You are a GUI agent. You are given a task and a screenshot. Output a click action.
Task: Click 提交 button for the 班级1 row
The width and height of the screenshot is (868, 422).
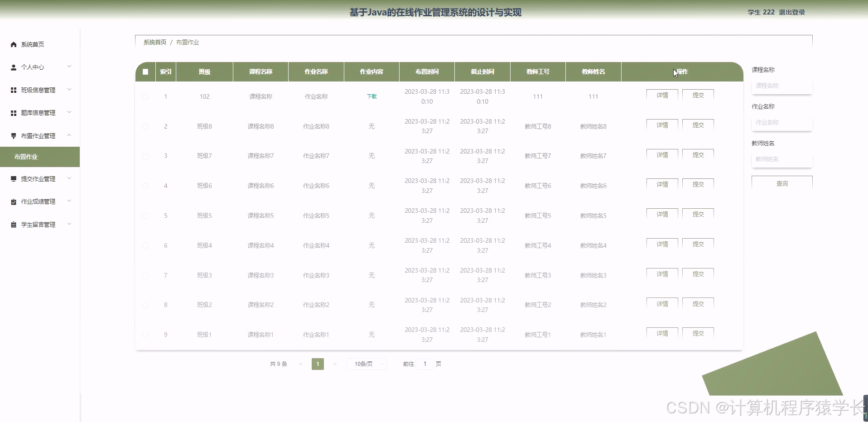tap(698, 333)
